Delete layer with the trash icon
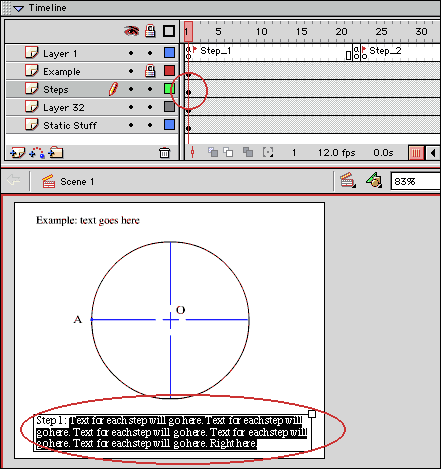 164,153
